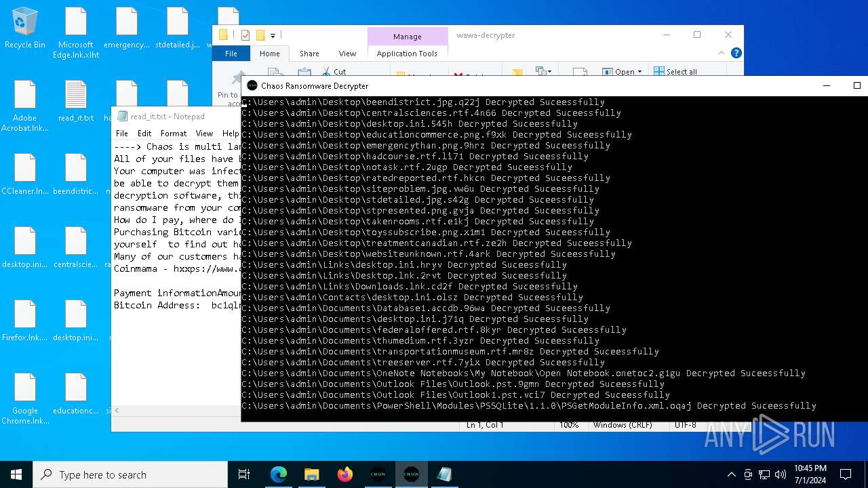Minimize the Chaos Ransomware Decrypter window
Screen dimensions: 868x488
pyautogui.click(x=826, y=86)
